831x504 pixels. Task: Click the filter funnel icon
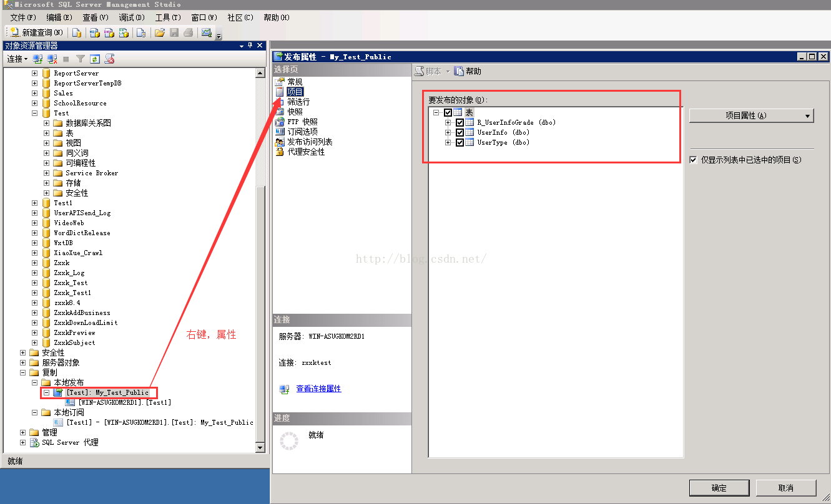tap(81, 59)
